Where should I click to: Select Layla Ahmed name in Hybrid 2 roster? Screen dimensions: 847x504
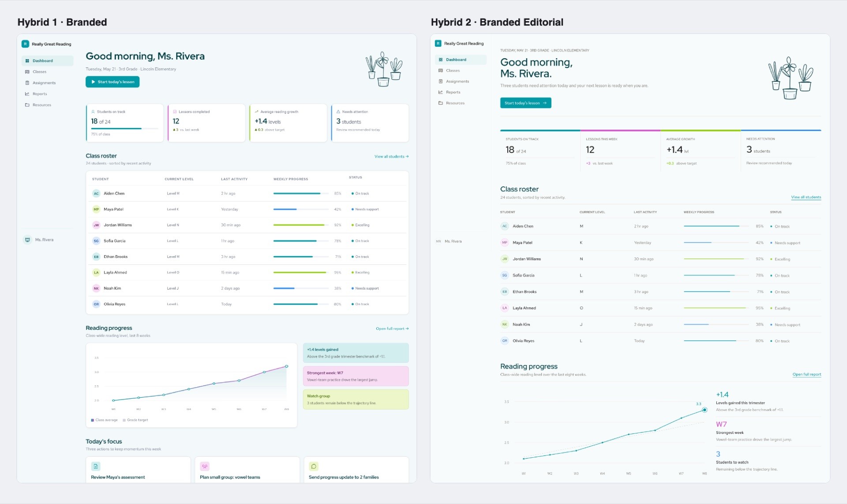524,308
